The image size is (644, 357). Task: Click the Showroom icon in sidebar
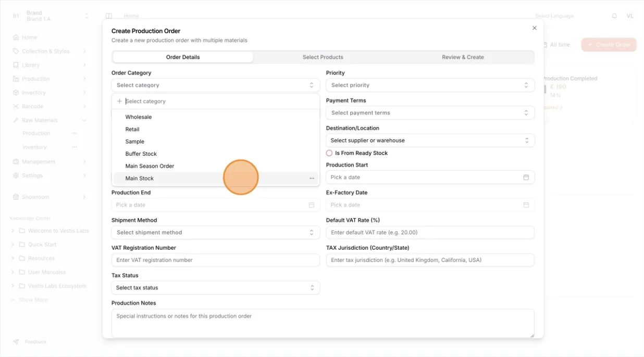click(x=16, y=197)
